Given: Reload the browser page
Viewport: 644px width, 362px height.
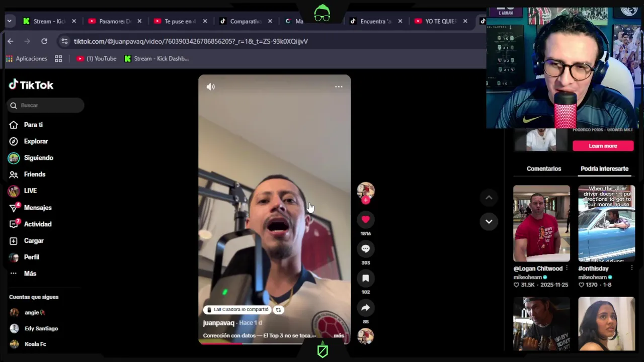Looking at the screenshot, I should pos(44,41).
